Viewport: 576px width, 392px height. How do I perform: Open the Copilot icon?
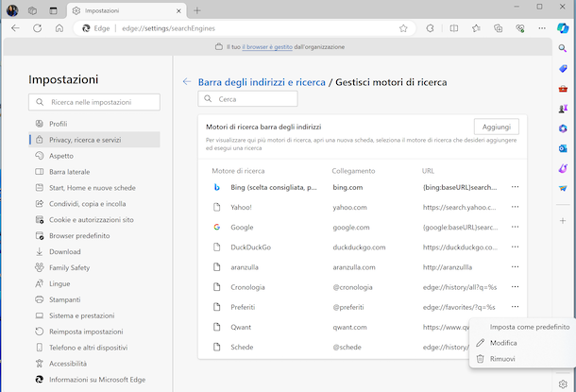click(x=563, y=28)
